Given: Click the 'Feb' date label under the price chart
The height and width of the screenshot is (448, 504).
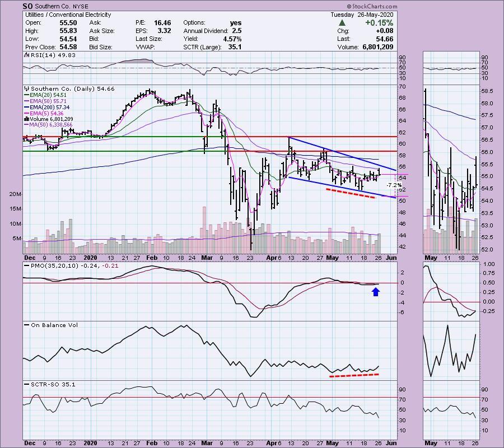Looking at the screenshot, I should [152, 258].
